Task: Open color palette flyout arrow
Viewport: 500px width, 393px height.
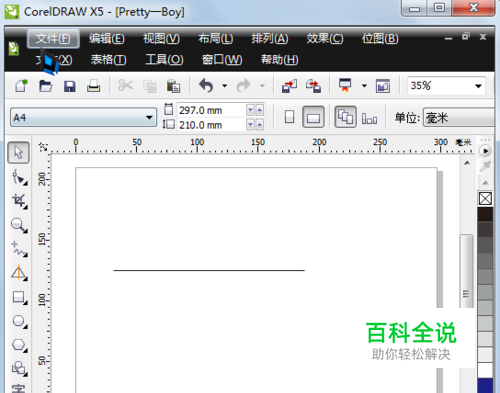Action: (x=485, y=151)
